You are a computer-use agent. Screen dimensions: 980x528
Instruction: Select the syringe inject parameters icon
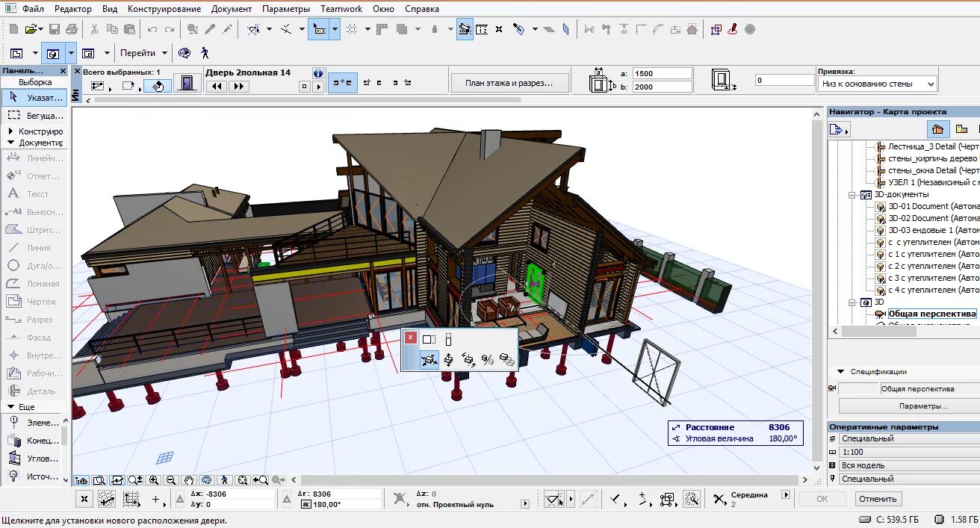click(x=228, y=29)
